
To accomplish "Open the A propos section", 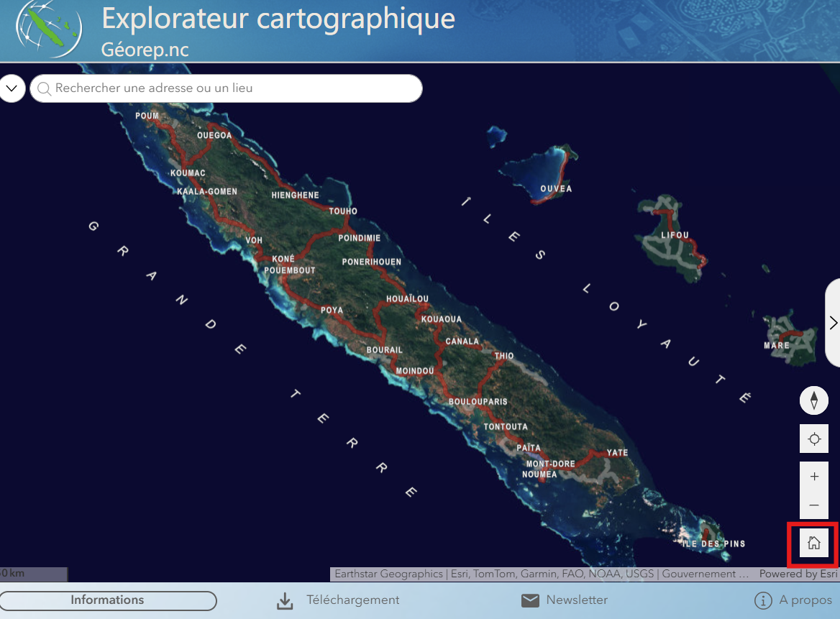I will point(805,600).
